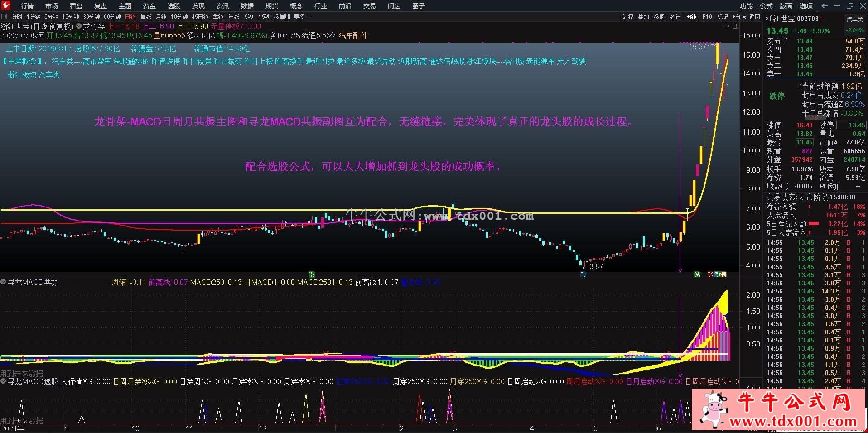This screenshot has height=433, width=868.
Task: Expand 寻龙MACD共振 indicator dropdown
Action: pyautogui.click(x=3, y=282)
